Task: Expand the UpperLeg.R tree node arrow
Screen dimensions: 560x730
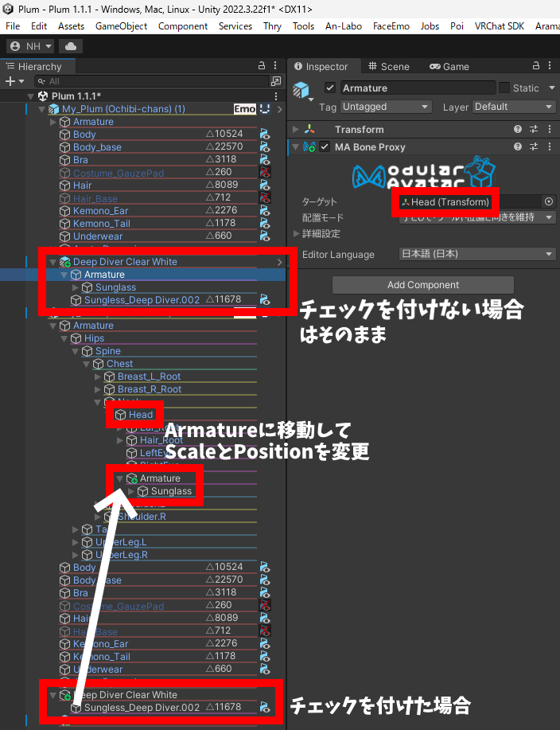Action: click(x=76, y=555)
